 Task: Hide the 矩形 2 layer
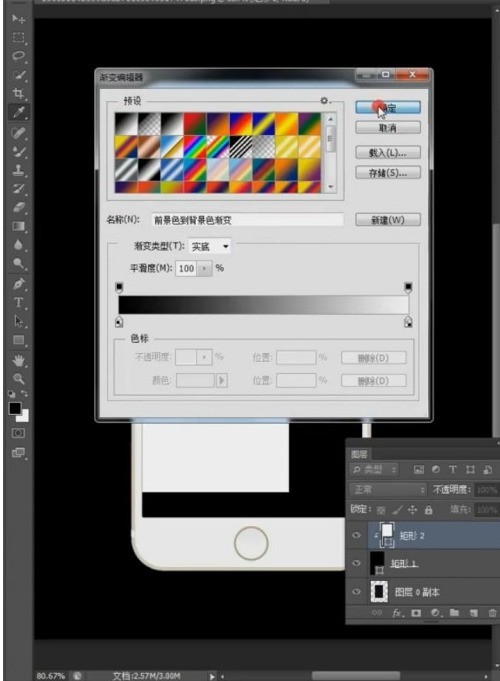(357, 535)
